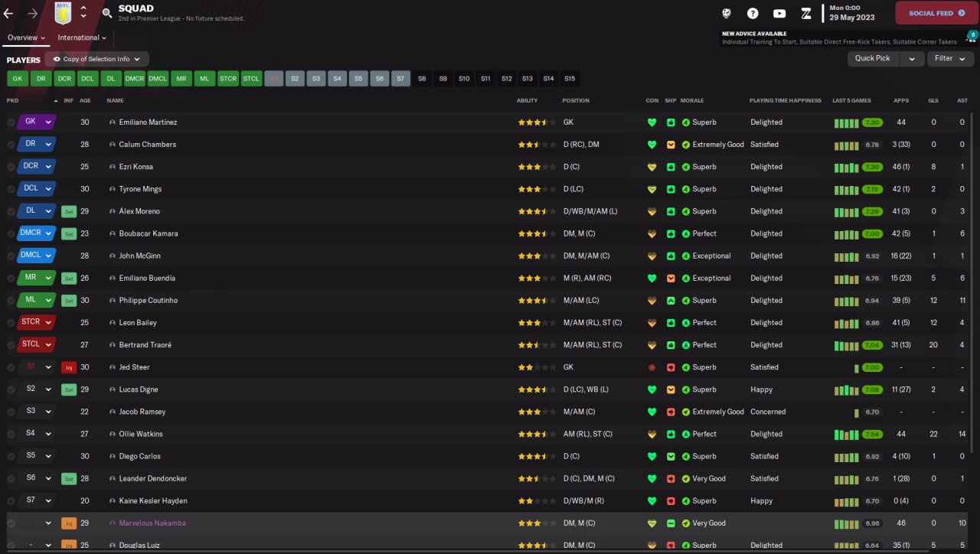Click the Inj injury badge for Jed Steer
The height and width of the screenshot is (554, 980).
pyautogui.click(x=69, y=367)
